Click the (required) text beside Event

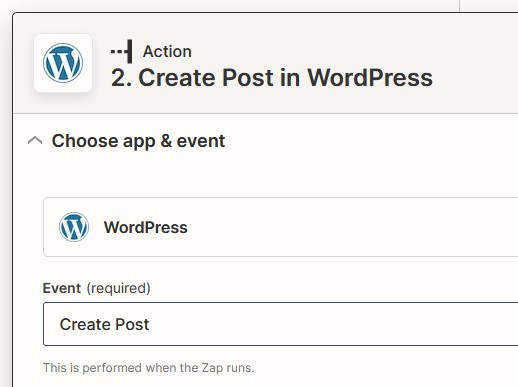pos(119,288)
